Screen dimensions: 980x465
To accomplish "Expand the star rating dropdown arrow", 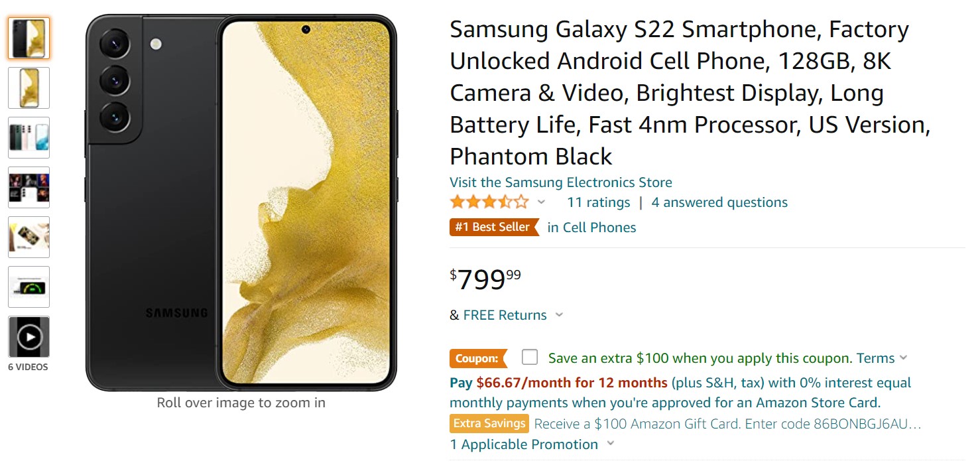I will click(541, 202).
